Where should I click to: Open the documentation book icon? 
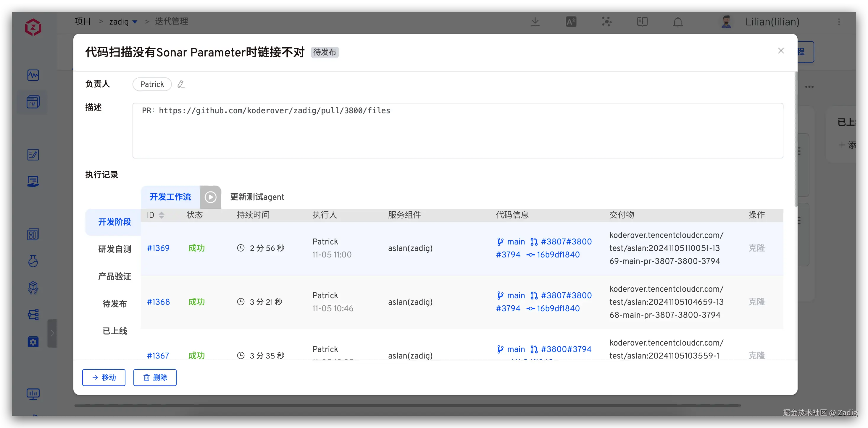(642, 22)
